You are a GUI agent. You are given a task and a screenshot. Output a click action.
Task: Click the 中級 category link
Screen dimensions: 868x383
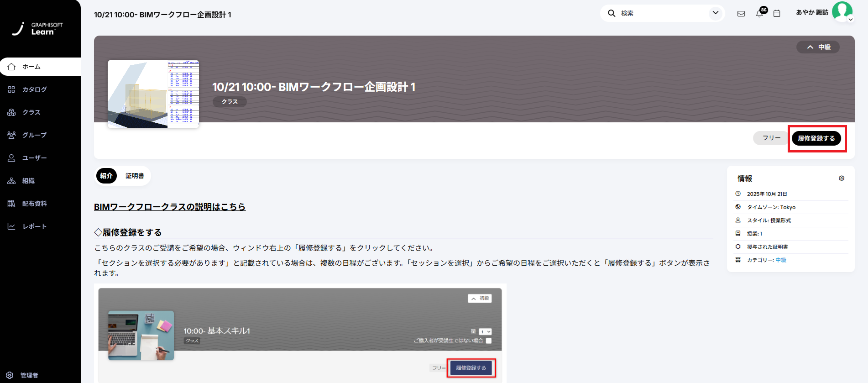pos(781,260)
